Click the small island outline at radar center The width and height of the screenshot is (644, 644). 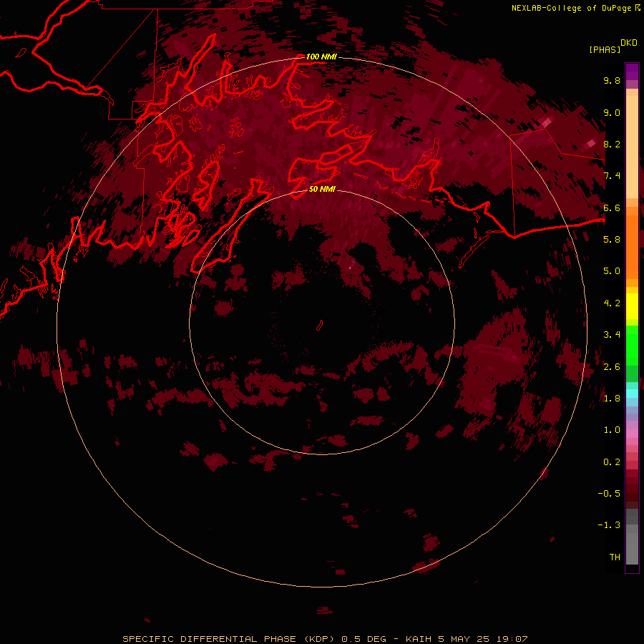[x=320, y=326]
